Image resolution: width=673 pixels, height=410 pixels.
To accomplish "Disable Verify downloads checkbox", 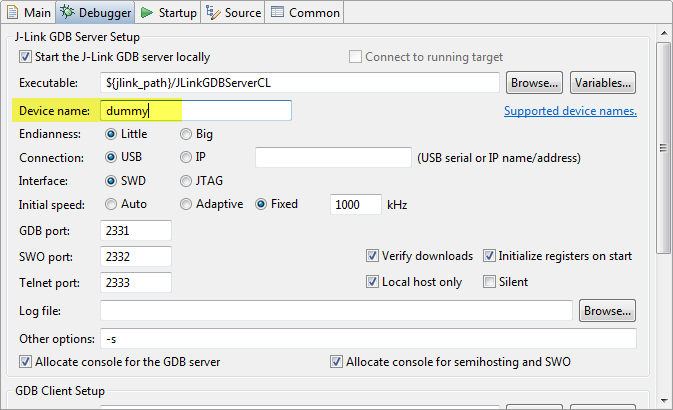I will [x=372, y=256].
